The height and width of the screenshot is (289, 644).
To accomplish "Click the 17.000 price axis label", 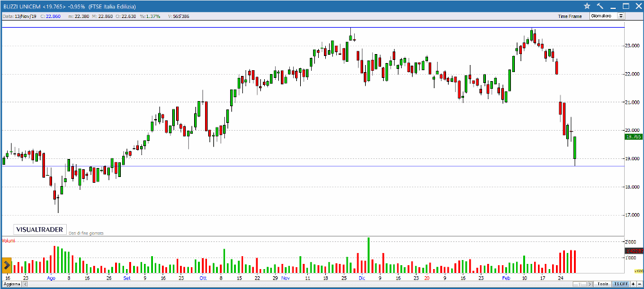I will (632, 215).
